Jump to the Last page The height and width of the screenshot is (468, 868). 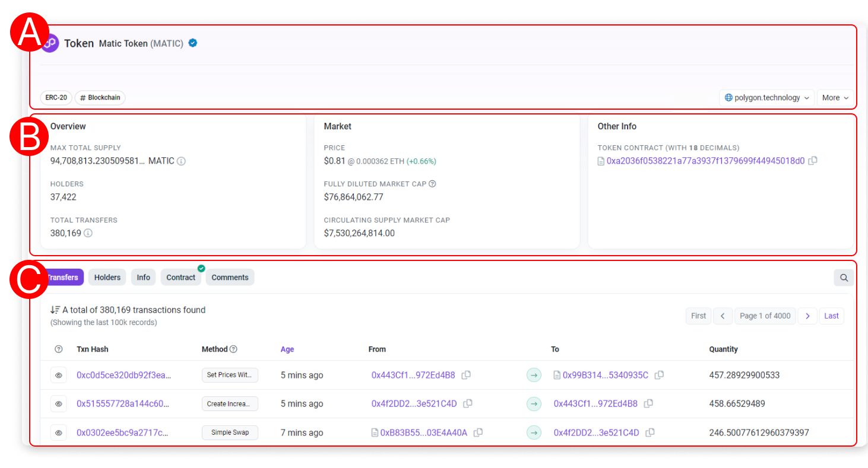[831, 316]
